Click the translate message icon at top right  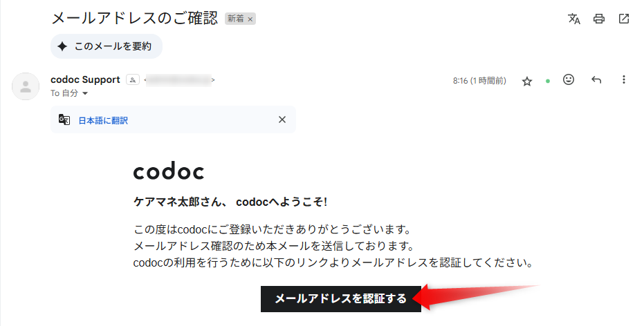point(573,19)
